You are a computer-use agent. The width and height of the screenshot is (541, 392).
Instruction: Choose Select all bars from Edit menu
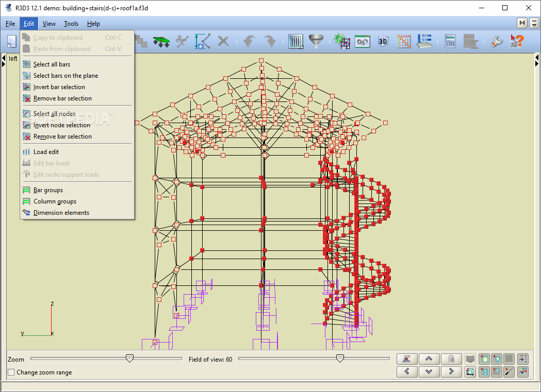[x=77, y=64]
